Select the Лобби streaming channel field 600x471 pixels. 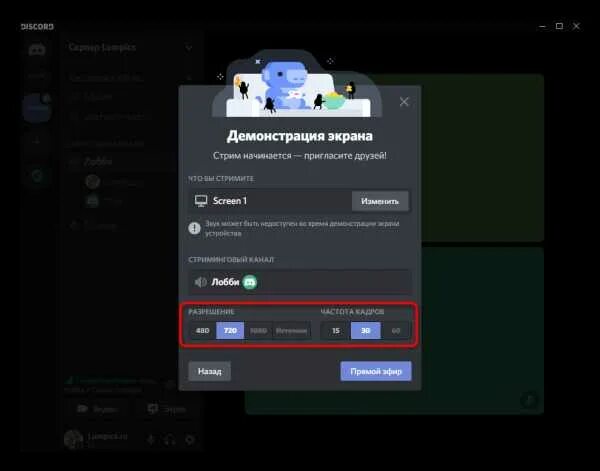(x=300, y=282)
